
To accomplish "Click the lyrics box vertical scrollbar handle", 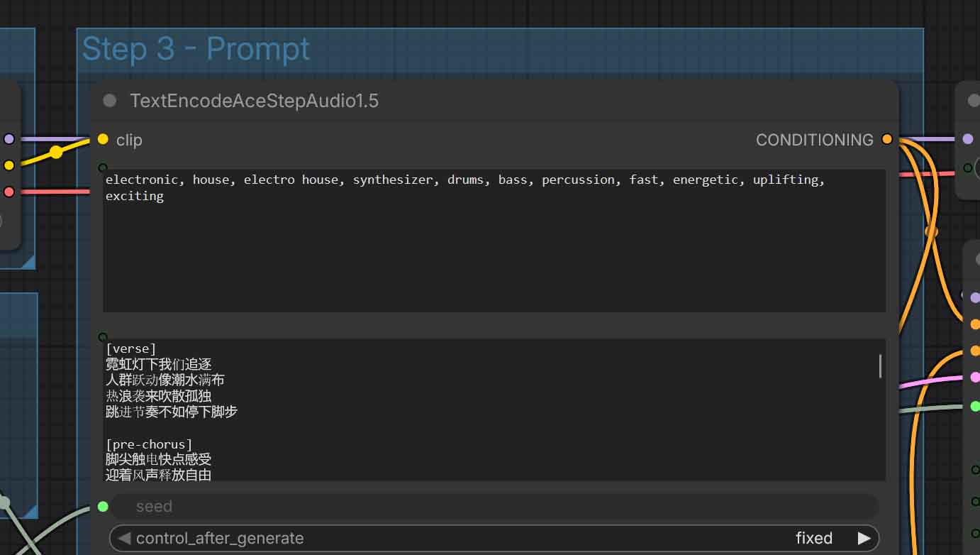I will coord(880,366).
